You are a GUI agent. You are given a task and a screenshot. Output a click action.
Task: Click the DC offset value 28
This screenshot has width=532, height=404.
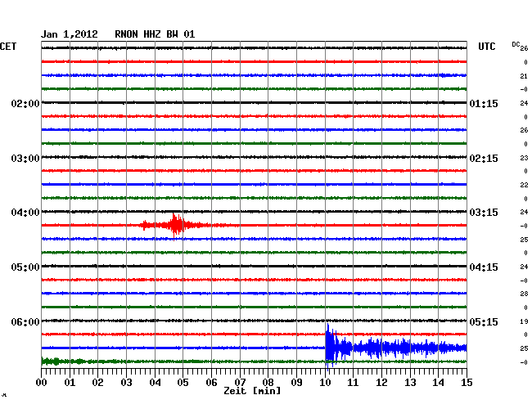pos(524,294)
